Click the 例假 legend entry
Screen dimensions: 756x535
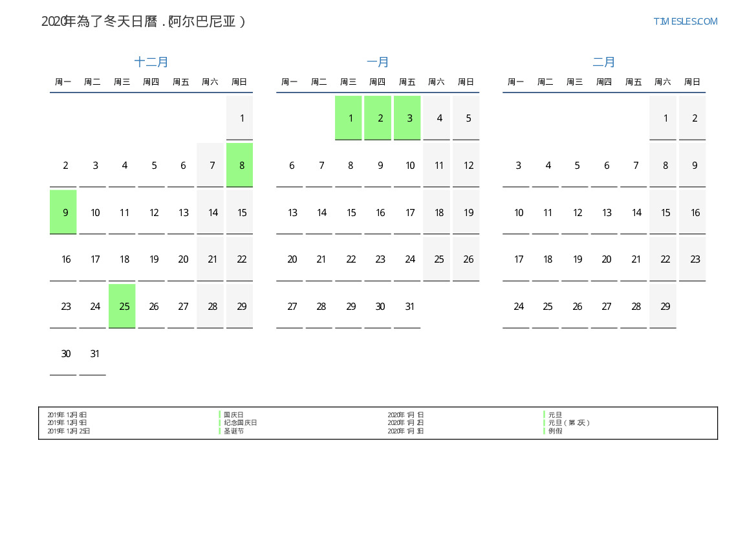[x=555, y=431]
